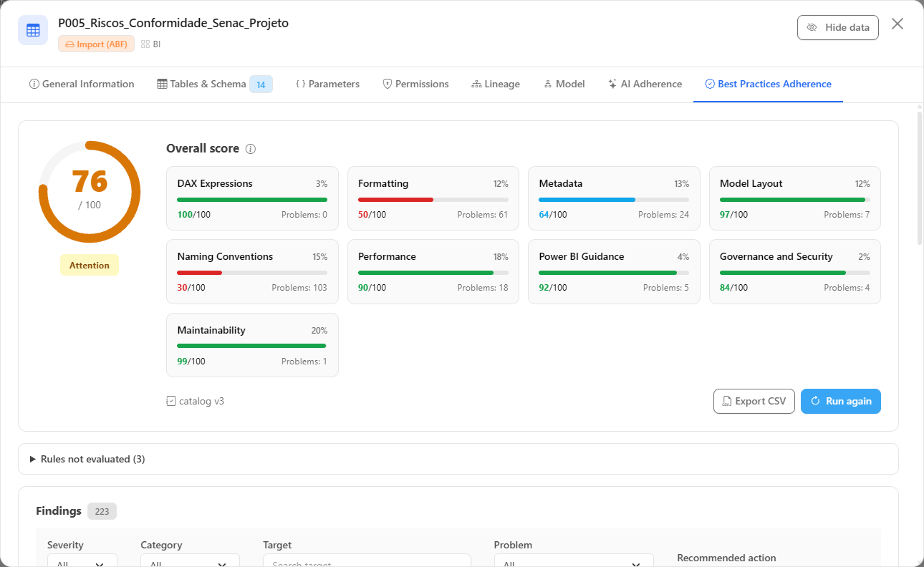Select the Maintainability category title
The height and width of the screenshot is (567, 924).
click(211, 331)
